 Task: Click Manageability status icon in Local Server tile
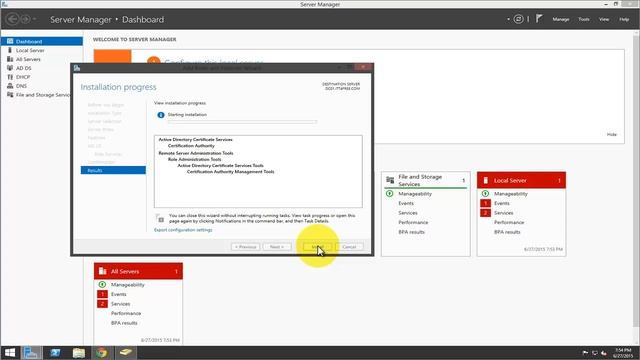coord(485,193)
